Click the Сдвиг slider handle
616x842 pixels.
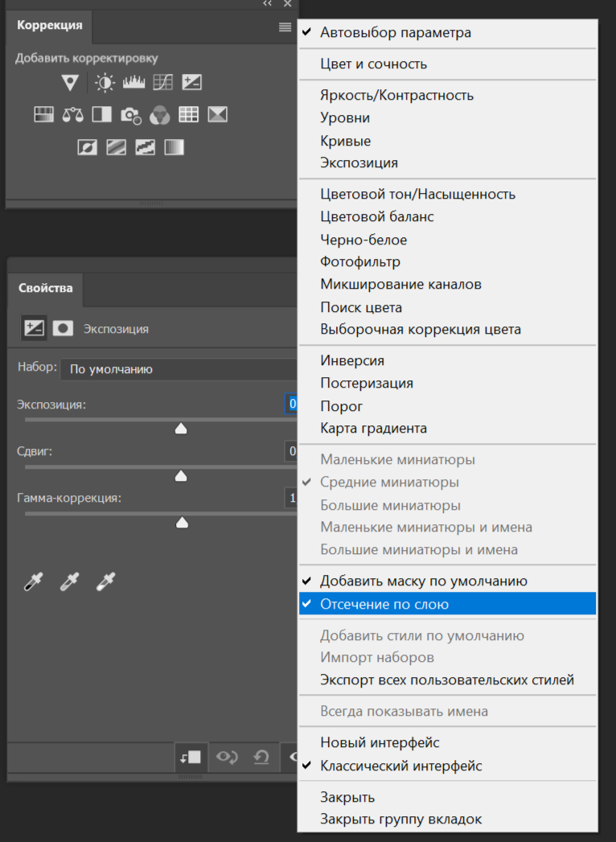tap(181, 475)
